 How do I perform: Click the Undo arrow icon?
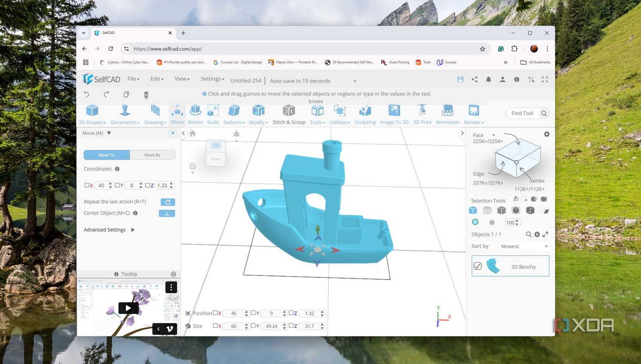pos(86,94)
